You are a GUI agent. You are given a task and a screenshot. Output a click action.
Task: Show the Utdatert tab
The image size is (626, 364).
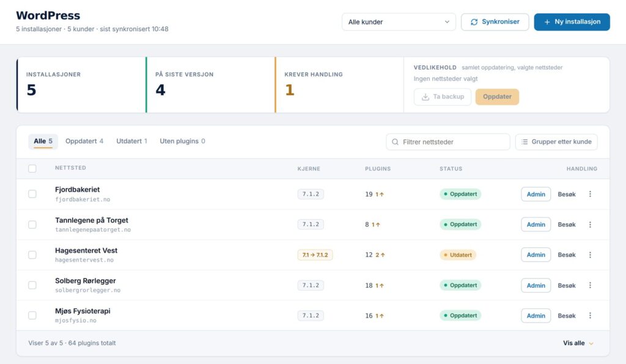132,142
